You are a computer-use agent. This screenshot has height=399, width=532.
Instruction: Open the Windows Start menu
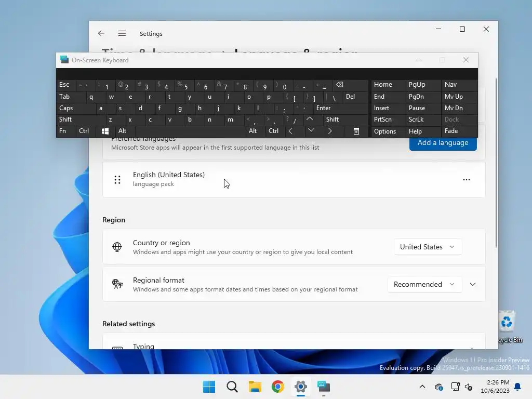[209, 387]
